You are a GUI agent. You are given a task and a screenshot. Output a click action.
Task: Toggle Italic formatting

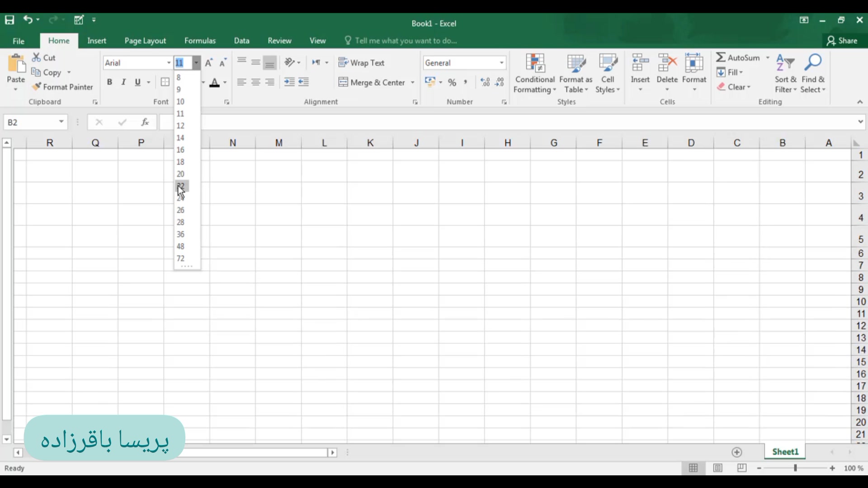pyautogui.click(x=123, y=82)
